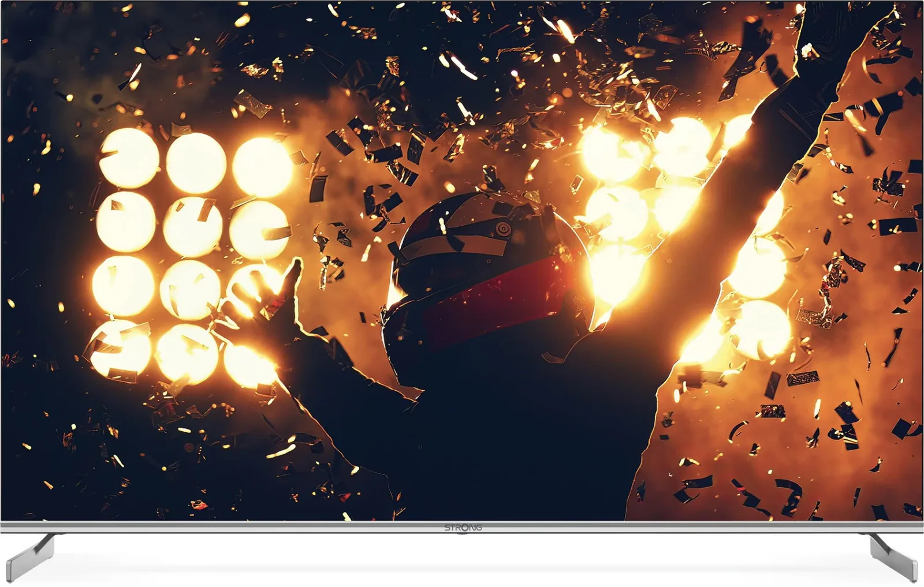
Task: Click the bottom-left light in left grid
Action: pos(120,349)
